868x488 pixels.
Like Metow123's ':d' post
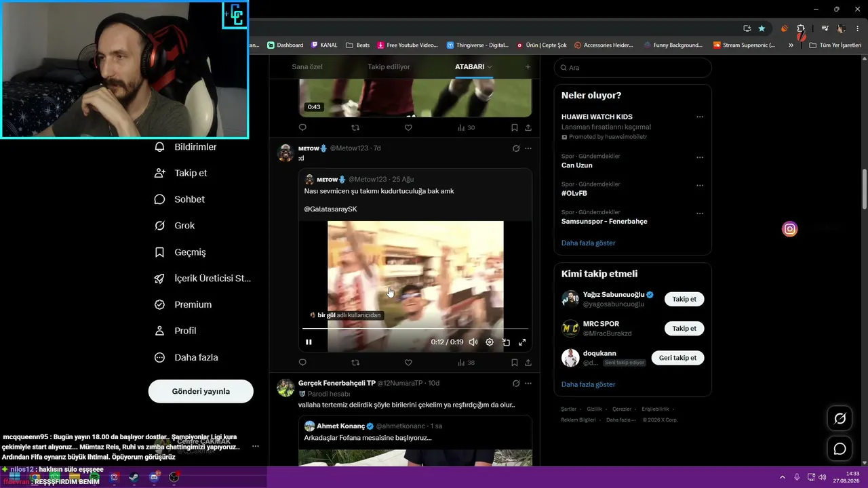408,363
